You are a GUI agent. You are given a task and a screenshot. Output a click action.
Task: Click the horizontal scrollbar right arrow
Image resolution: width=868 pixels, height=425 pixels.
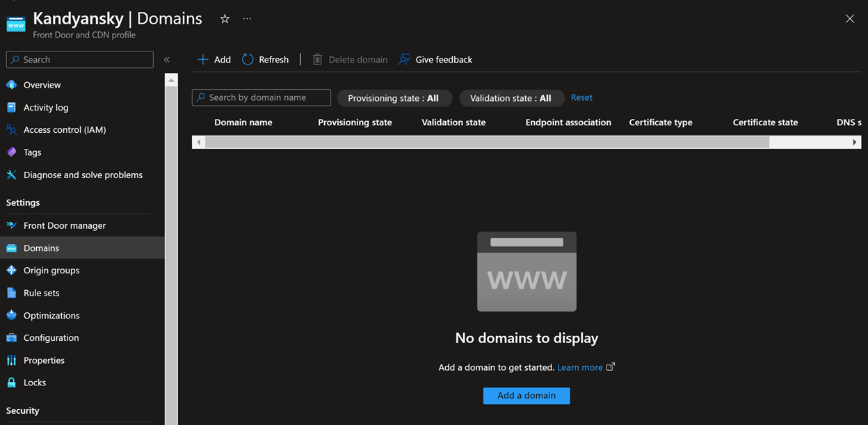pos(855,142)
